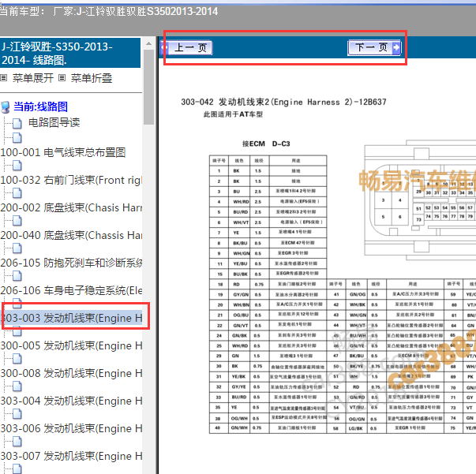
Task: Click the page icon next to 电路图导读
Action: pyautogui.click(x=17, y=123)
